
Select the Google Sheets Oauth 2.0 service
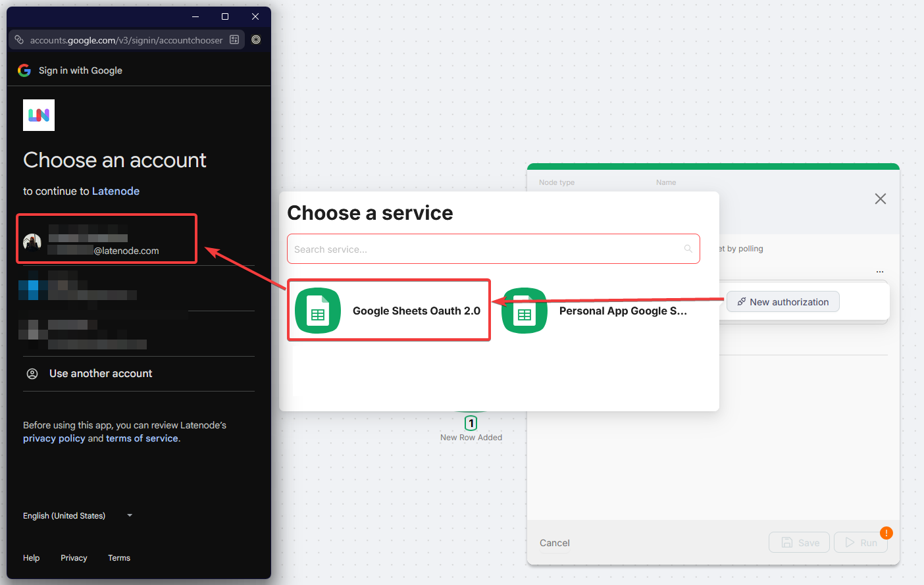point(388,310)
